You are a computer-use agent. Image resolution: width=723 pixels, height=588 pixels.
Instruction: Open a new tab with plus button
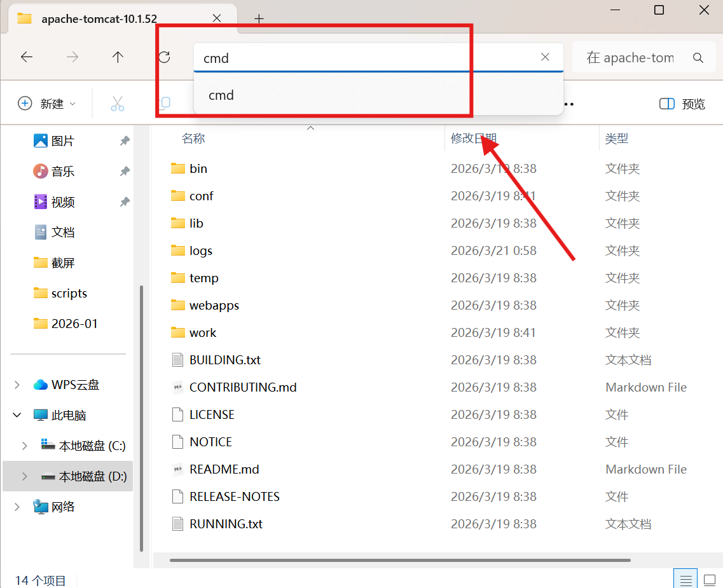(x=259, y=19)
